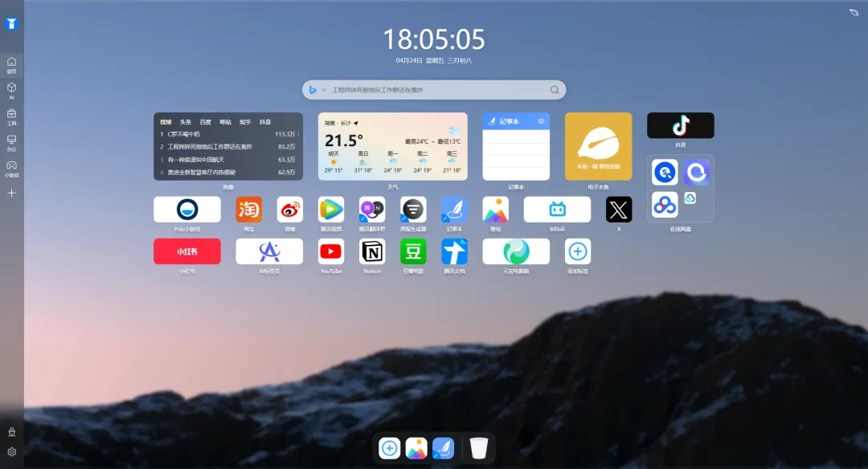Open the notepad feather icon in bottom dock
The image size is (868, 469).
click(444, 448)
